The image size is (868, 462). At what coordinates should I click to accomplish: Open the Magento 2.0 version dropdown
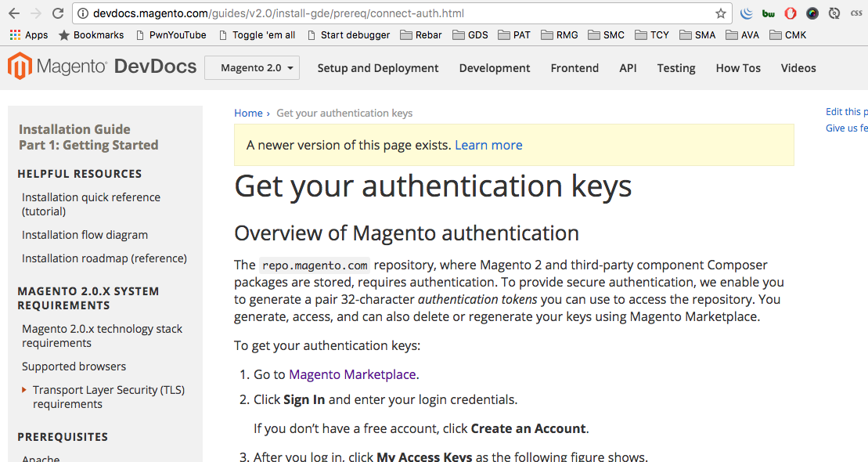coord(252,67)
